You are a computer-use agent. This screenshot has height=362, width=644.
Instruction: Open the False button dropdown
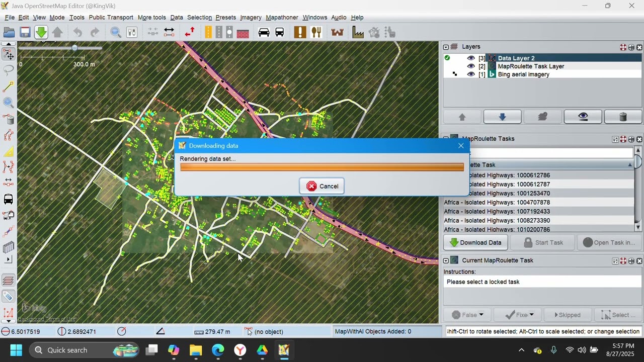coord(481,315)
